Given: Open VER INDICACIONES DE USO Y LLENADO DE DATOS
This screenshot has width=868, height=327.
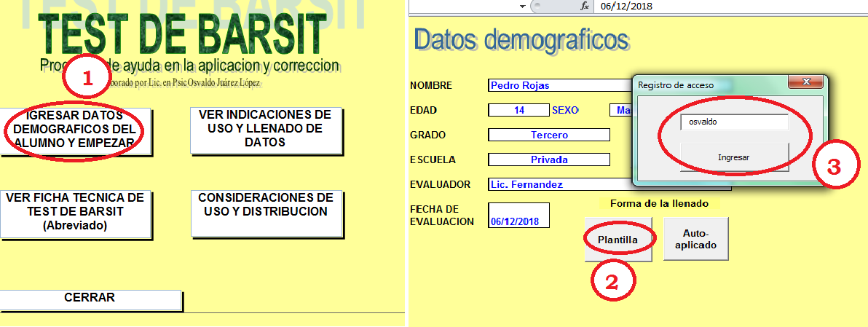Looking at the screenshot, I should 266,130.
